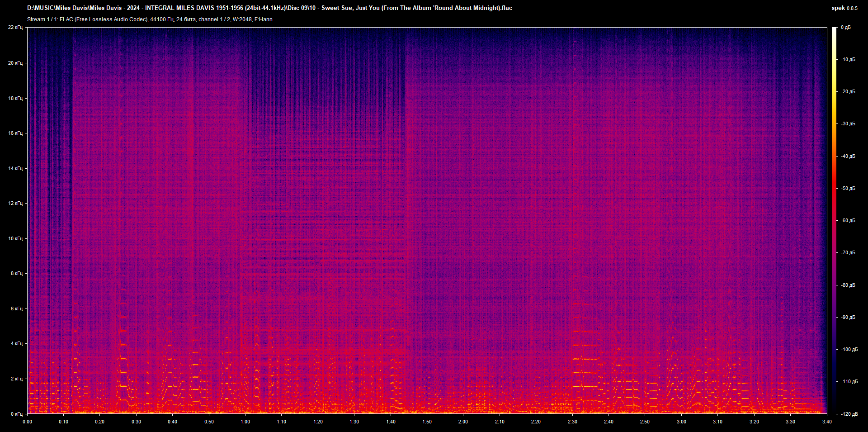Click the -20 дБ color scale label

click(848, 91)
